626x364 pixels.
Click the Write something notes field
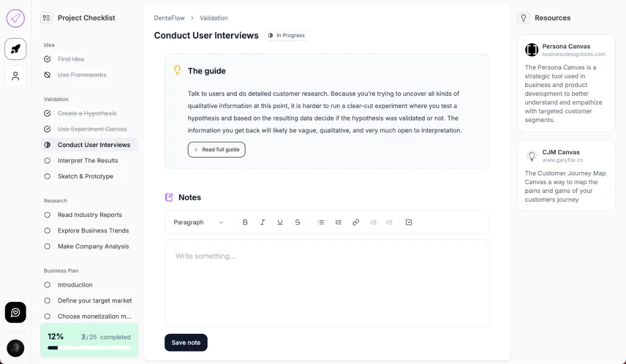(x=327, y=283)
